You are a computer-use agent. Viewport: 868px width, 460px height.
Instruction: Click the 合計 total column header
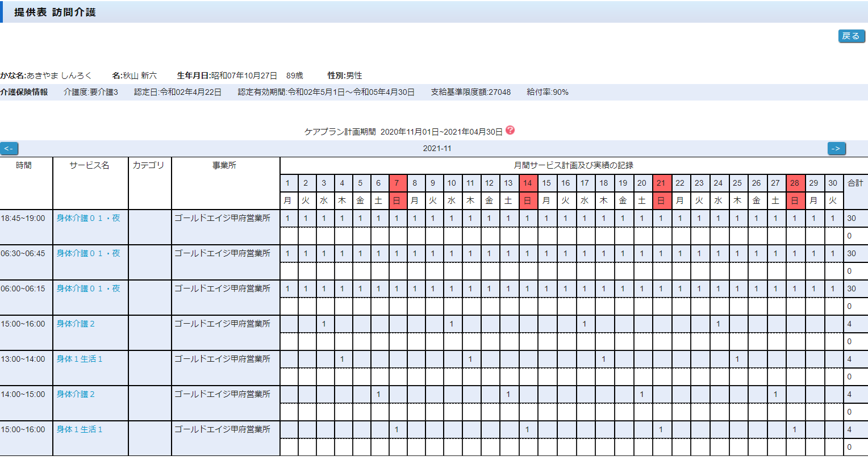pos(855,183)
